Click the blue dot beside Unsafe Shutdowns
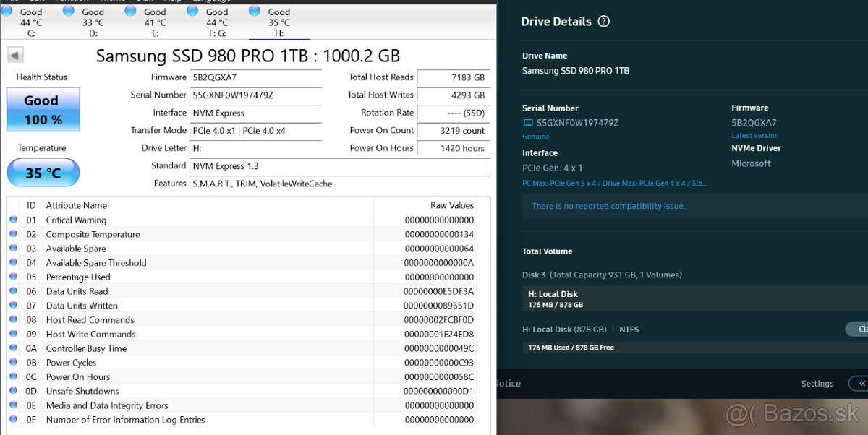This screenshot has width=868, height=435. pos(14,391)
